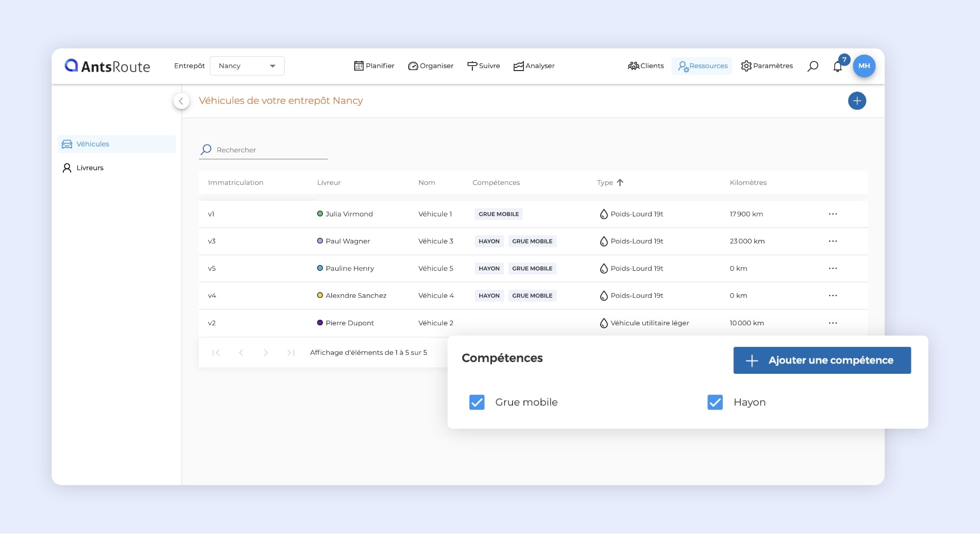Sort by Type column arrow
980x534 pixels.
620,182
